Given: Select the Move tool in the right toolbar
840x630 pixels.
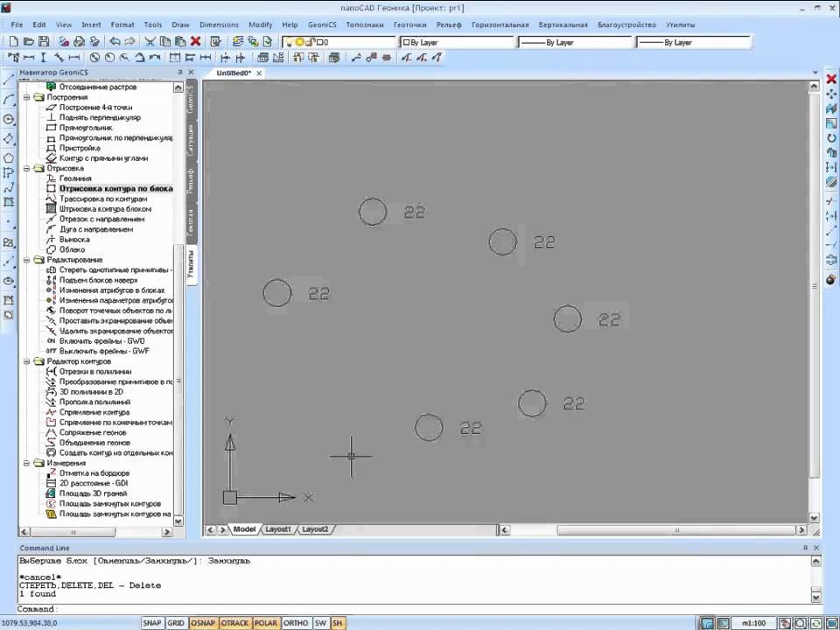Looking at the screenshot, I should [x=831, y=94].
